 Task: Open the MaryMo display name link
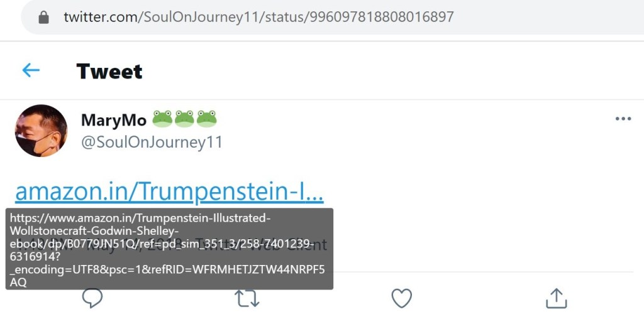pos(114,119)
